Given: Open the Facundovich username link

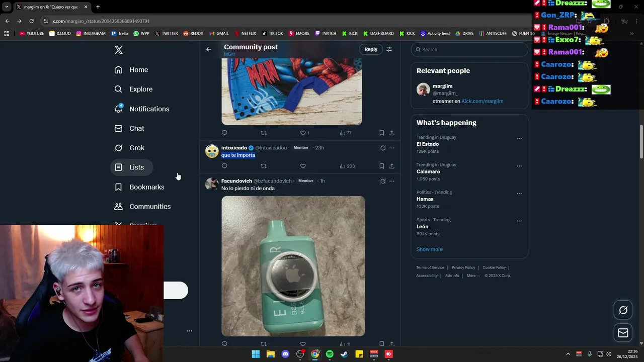Looking at the screenshot, I should tap(236, 181).
